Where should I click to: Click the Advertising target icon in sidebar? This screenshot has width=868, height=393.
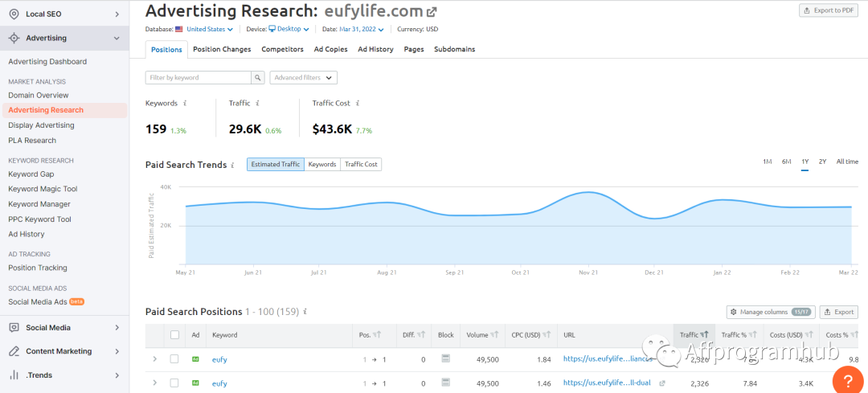tap(14, 39)
